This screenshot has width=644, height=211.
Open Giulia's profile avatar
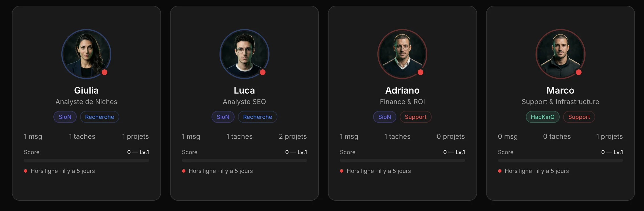[86, 54]
